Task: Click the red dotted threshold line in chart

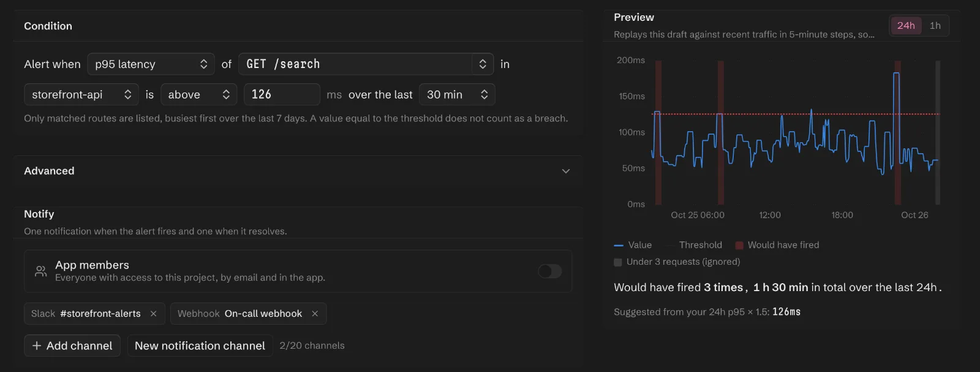Action: coord(796,114)
